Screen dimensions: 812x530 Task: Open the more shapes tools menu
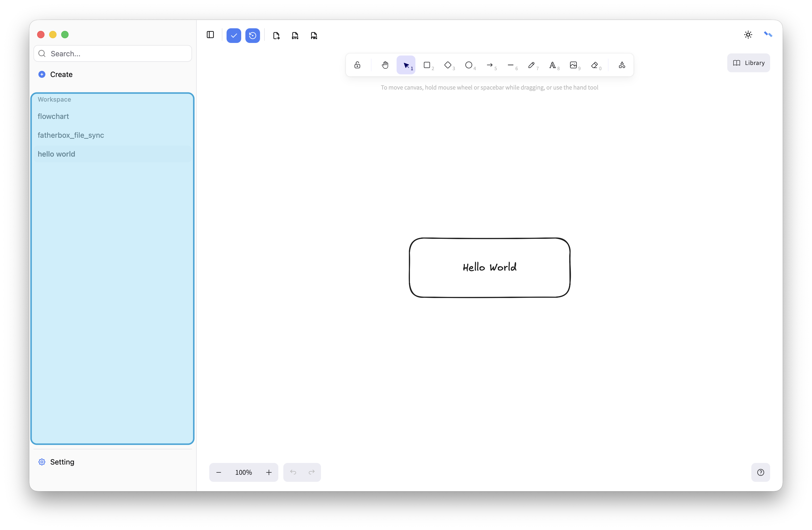tap(622, 65)
